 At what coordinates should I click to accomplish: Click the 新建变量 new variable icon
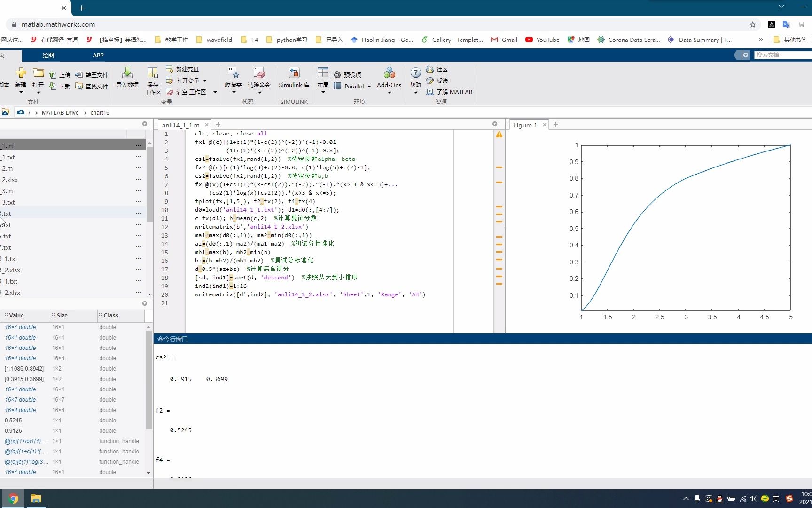click(x=170, y=69)
